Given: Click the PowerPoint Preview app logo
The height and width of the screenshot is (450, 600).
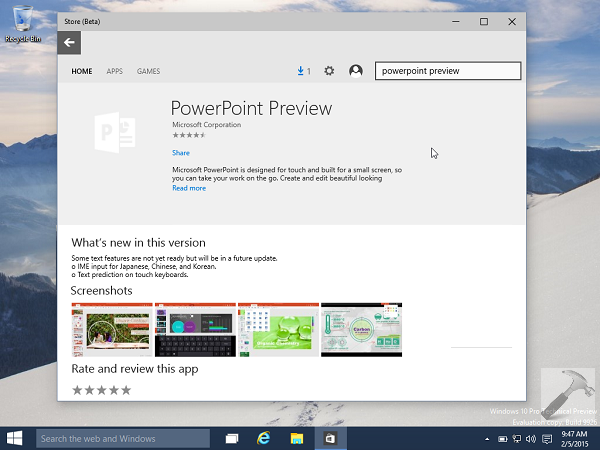Looking at the screenshot, I should tap(113, 131).
